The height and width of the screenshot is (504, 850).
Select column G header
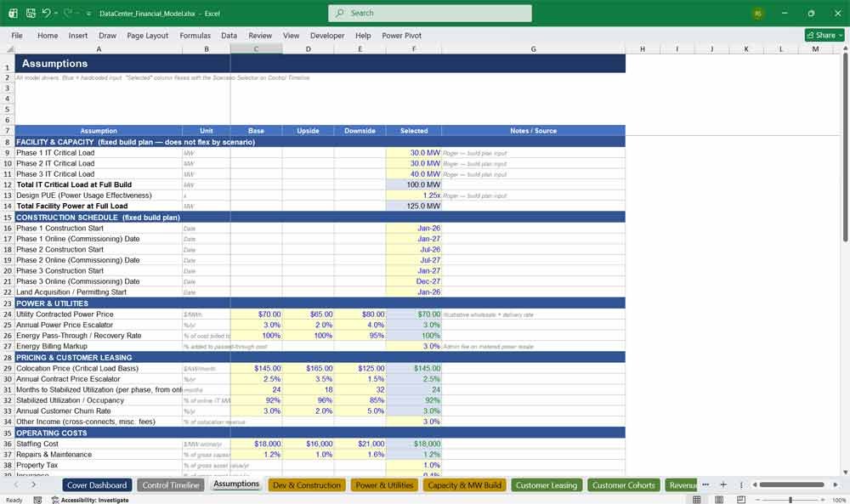[534, 48]
